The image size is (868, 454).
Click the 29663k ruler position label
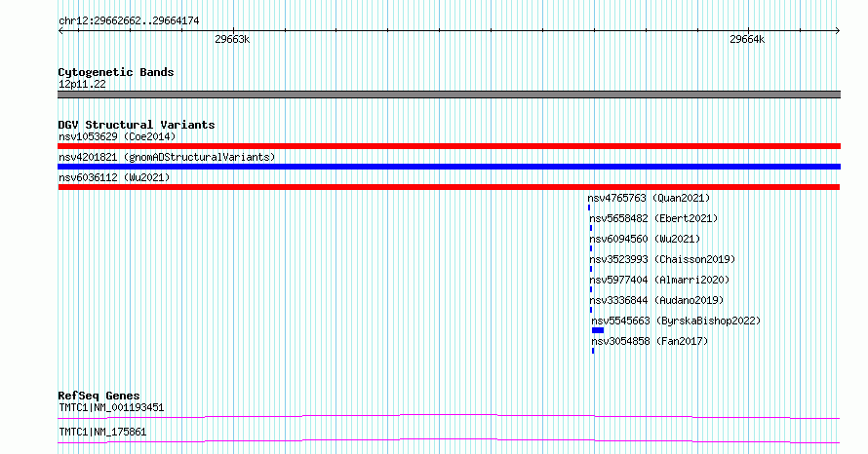232,39
